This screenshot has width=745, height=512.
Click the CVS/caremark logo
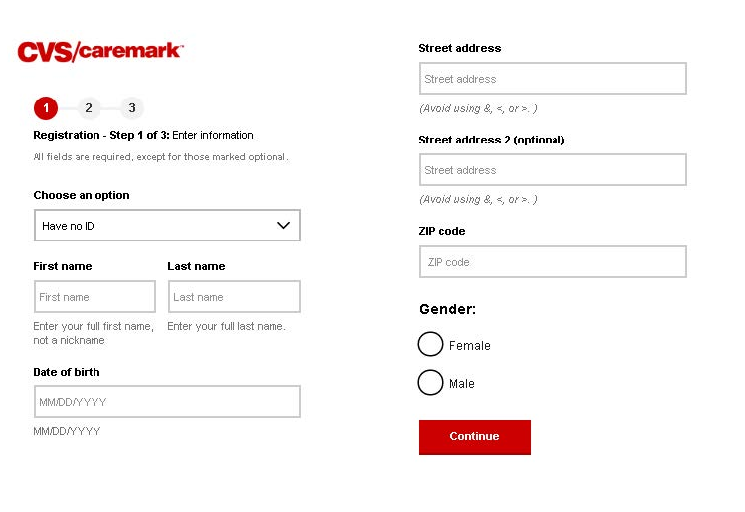[x=100, y=51]
